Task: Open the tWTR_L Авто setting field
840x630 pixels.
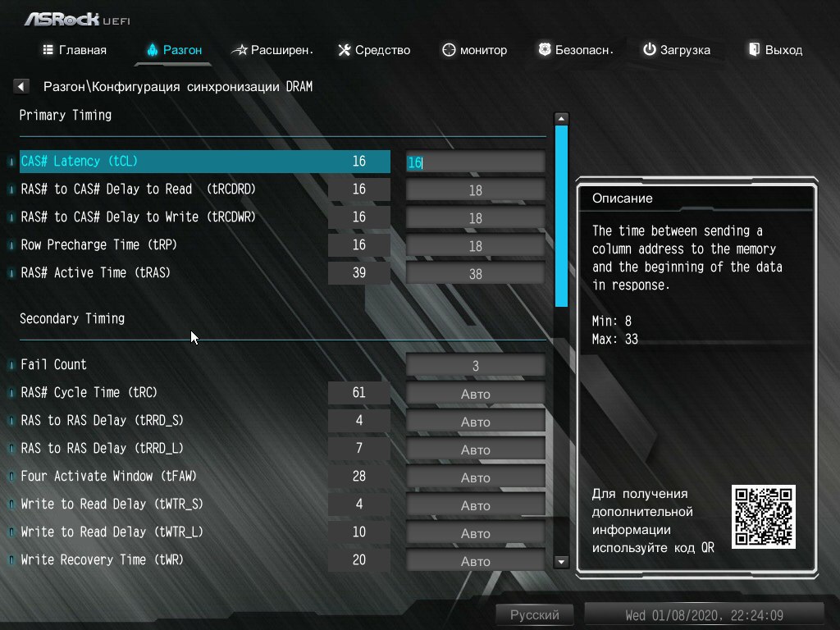Action: point(475,532)
